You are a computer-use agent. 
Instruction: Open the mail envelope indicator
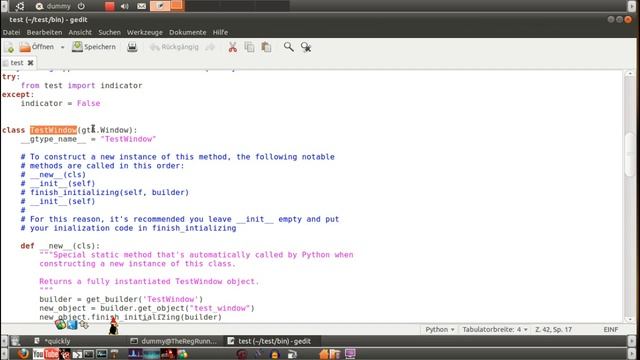point(141,6)
